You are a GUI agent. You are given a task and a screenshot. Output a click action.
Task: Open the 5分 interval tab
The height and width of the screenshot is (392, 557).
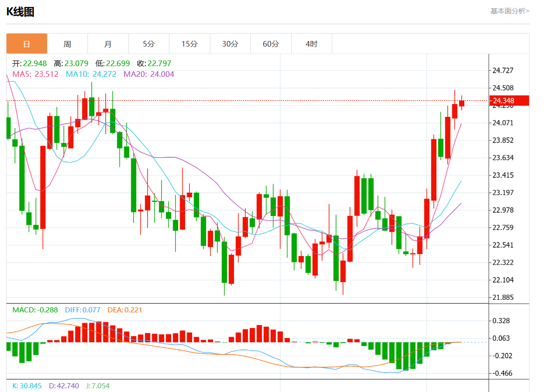(149, 44)
